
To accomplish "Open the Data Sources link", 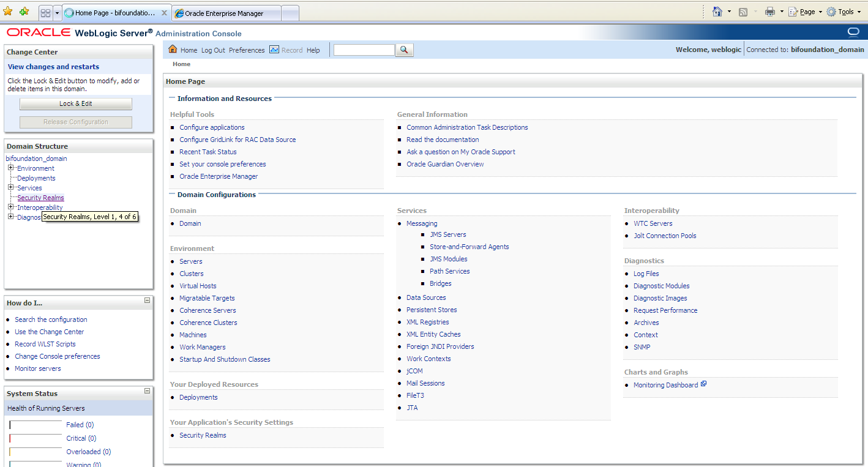I will point(426,297).
